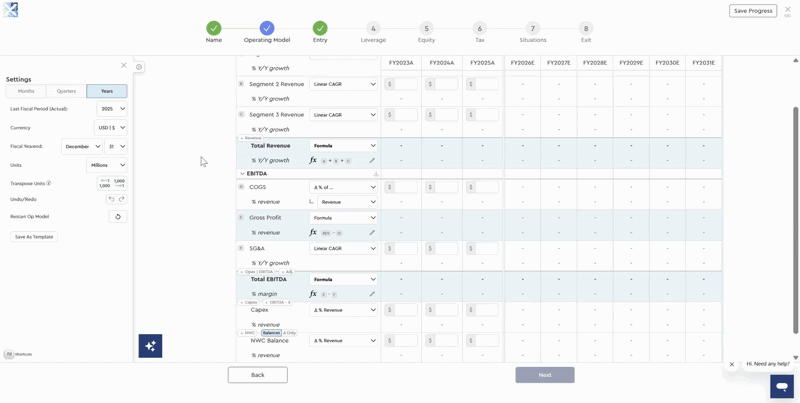The height and width of the screenshot is (403, 800).
Task: Select the Quarters period toggle
Action: click(x=66, y=91)
